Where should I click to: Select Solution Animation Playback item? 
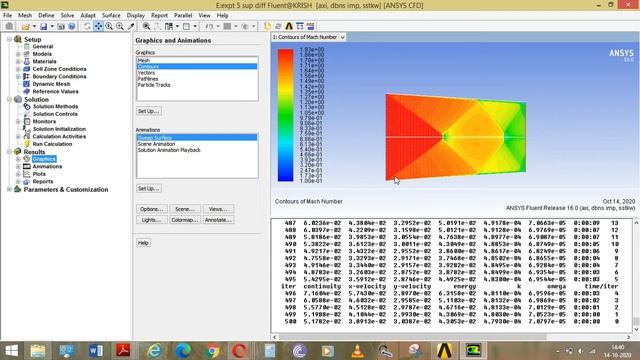[x=197, y=150]
